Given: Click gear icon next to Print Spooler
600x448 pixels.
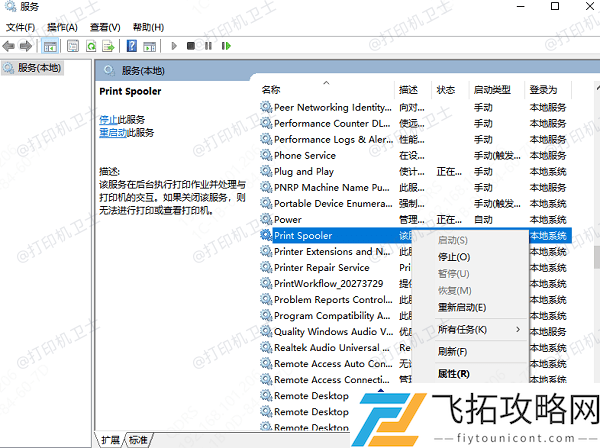Looking at the screenshot, I should point(266,235).
